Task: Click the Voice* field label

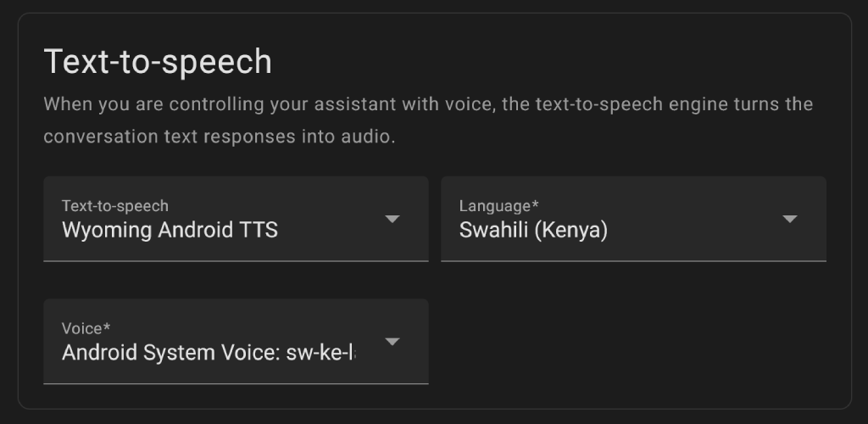Action: pyautogui.click(x=86, y=328)
